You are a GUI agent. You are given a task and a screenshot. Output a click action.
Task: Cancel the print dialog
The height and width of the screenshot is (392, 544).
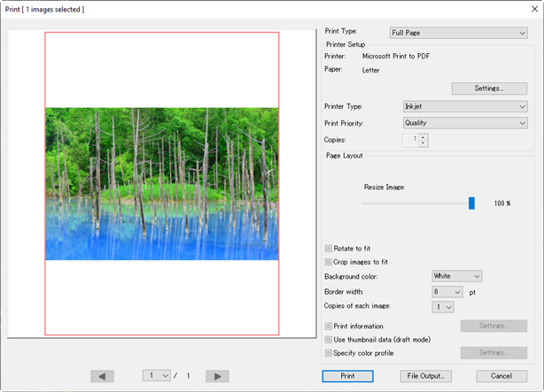[501, 376]
